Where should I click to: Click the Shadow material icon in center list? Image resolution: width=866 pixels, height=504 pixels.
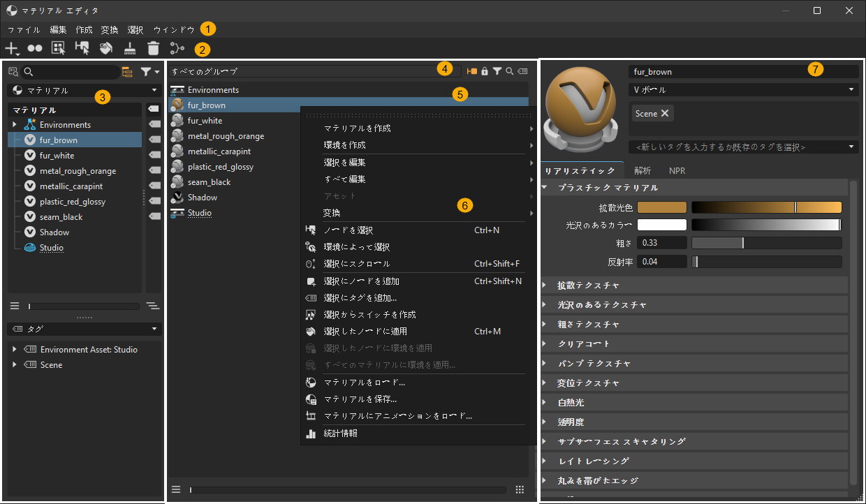coord(177,198)
